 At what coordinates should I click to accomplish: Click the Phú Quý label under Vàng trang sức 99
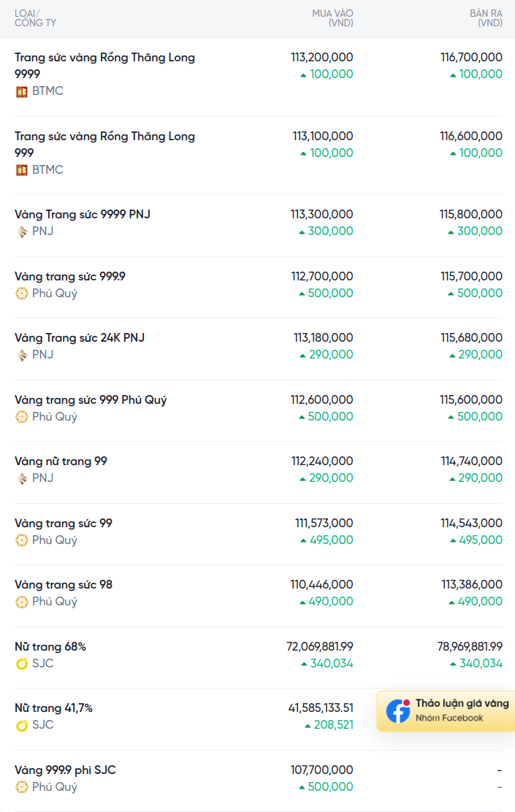[54, 540]
